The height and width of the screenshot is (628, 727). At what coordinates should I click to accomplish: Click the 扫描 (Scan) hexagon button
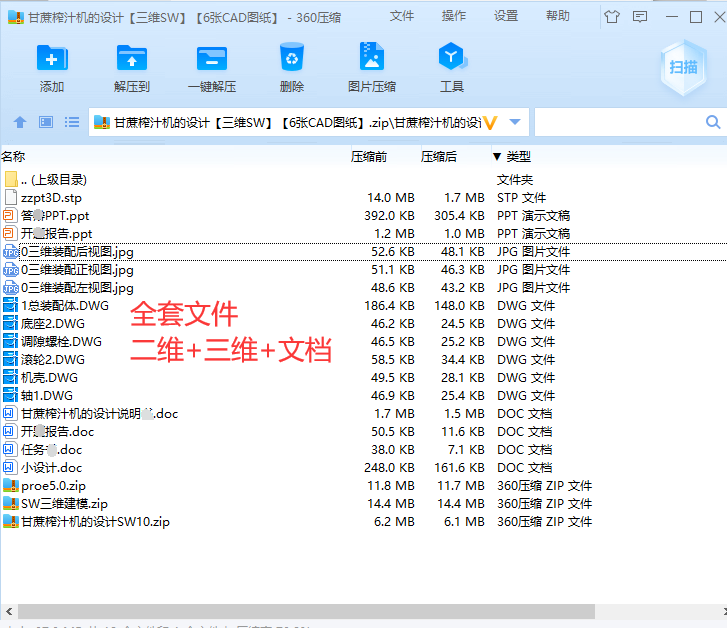683,68
